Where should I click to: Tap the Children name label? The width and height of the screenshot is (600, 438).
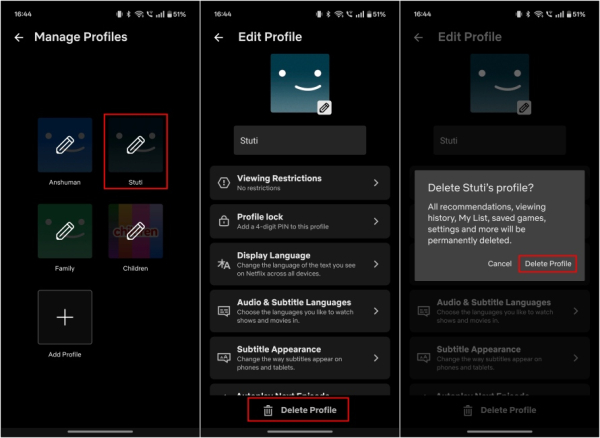[135, 269]
